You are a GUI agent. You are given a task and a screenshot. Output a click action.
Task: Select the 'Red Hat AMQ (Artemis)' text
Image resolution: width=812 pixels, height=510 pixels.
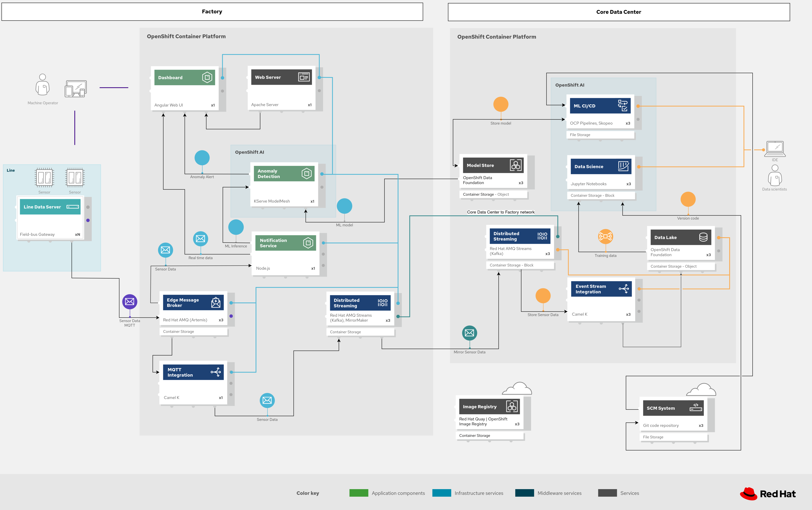pyautogui.click(x=185, y=320)
